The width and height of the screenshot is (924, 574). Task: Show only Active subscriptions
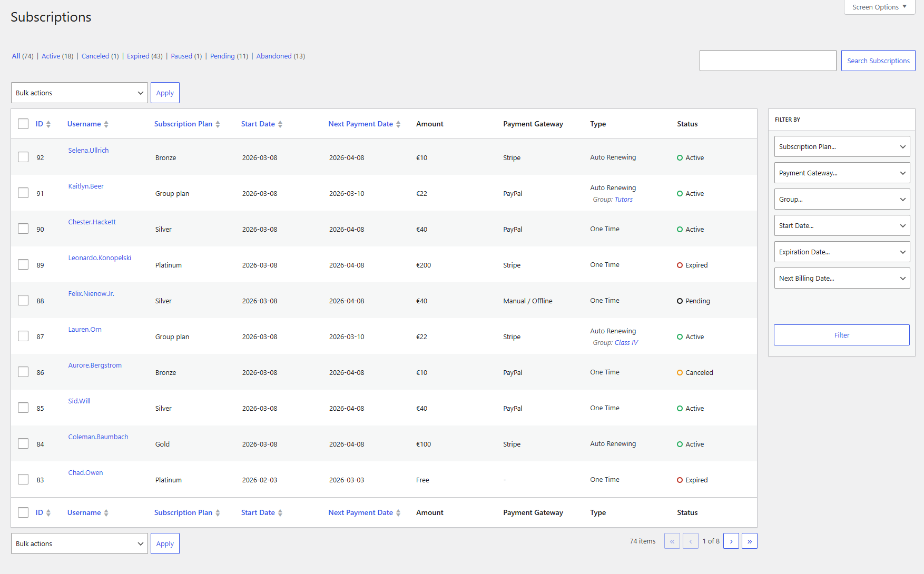coord(51,56)
